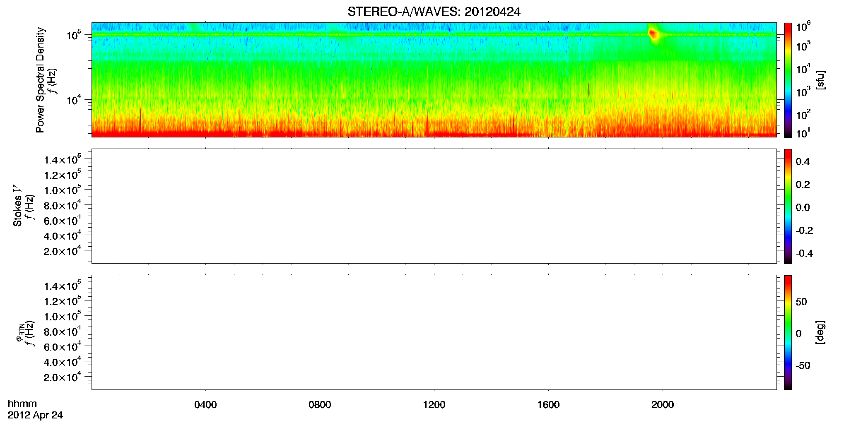Click the -0.4 Stokes colorbar label
This screenshot has height=447, width=868.
coord(804,254)
